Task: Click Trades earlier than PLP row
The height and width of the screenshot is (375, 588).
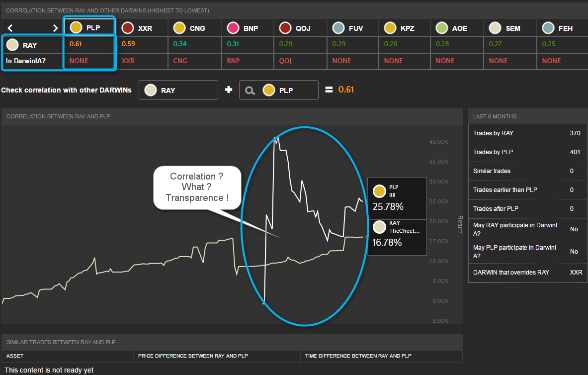Action: [x=528, y=190]
